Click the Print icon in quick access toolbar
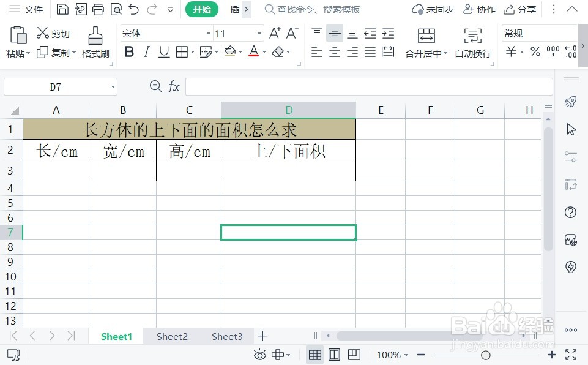Viewport: 588px width, 365px height. pyautogui.click(x=98, y=9)
